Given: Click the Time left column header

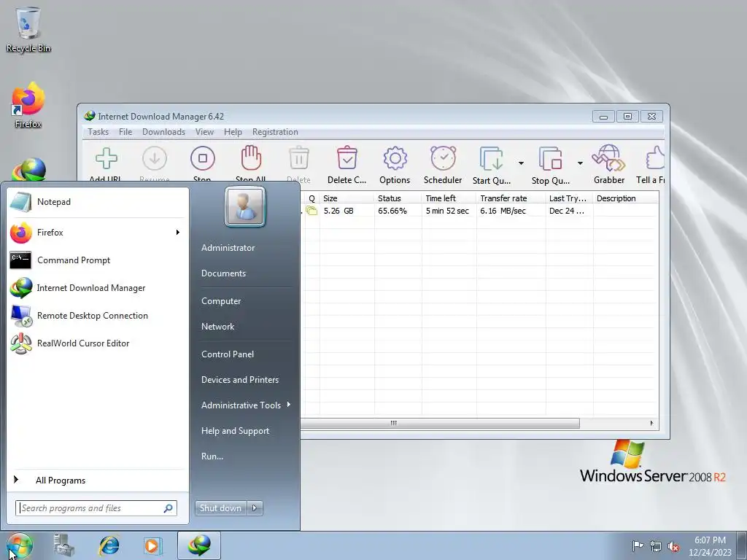Looking at the screenshot, I should pos(449,198).
